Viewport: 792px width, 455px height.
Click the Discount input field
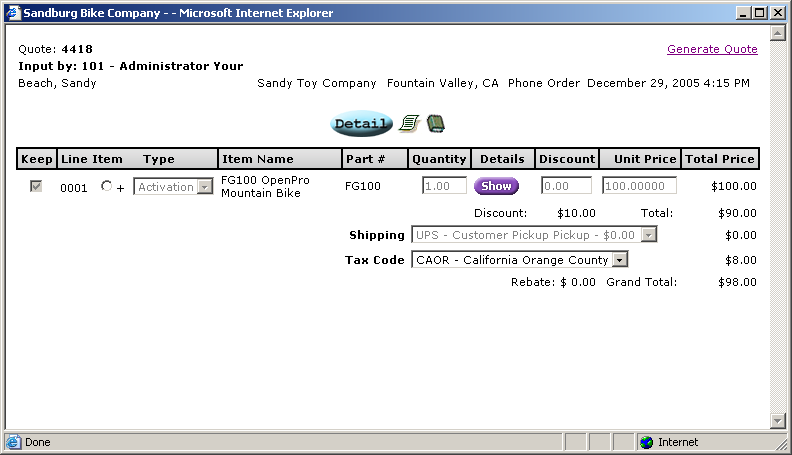pos(566,186)
